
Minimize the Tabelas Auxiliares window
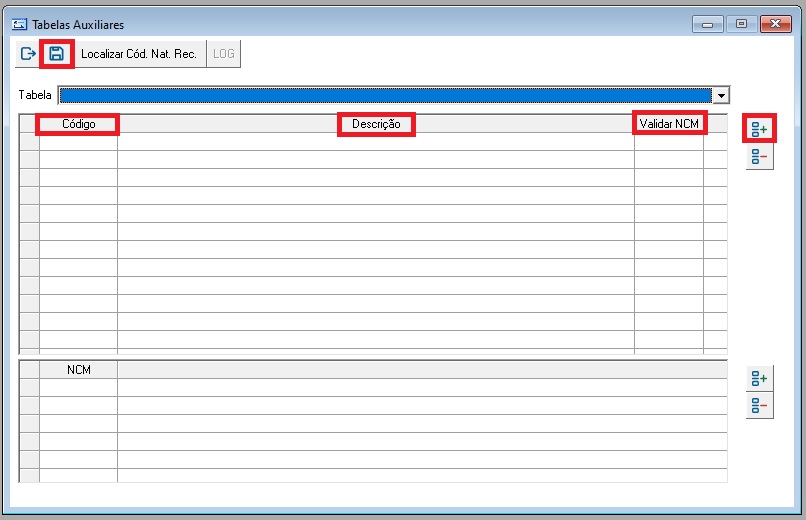click(708, 24)
